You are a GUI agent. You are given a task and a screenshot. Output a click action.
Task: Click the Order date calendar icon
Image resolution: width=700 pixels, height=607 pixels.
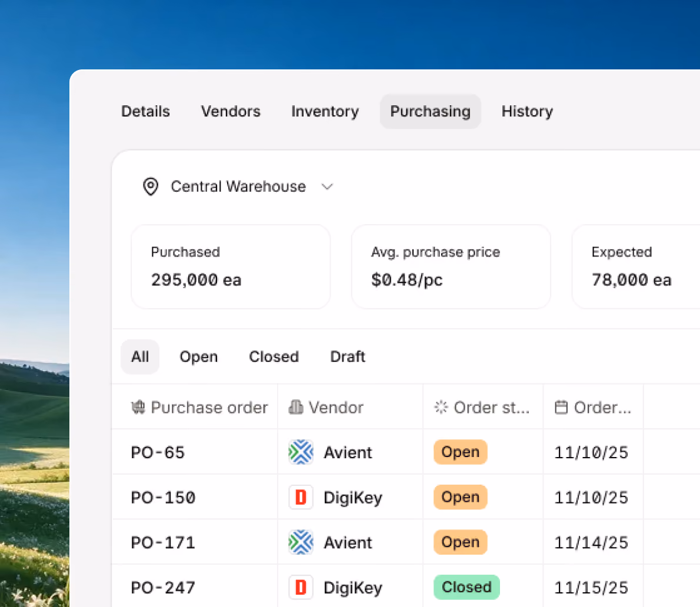pyautogui.click(x=561, y=407)
